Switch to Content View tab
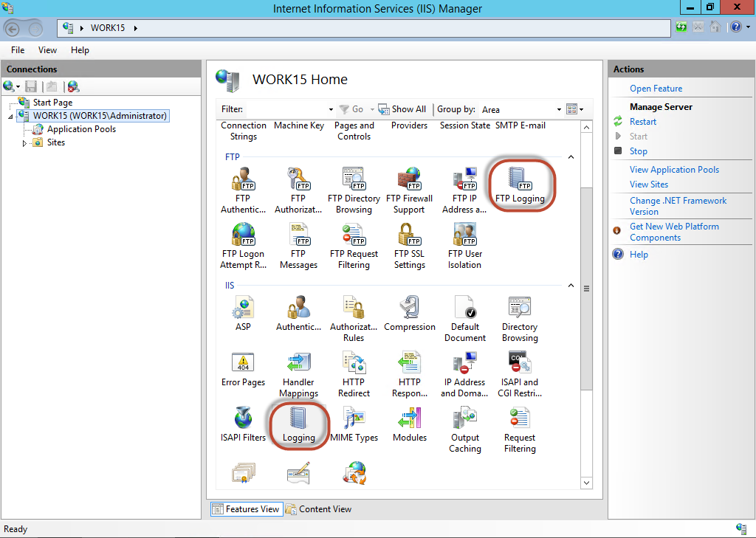Image resolution: width=756 pixels, height=538 pixels. tap(319, 509)
